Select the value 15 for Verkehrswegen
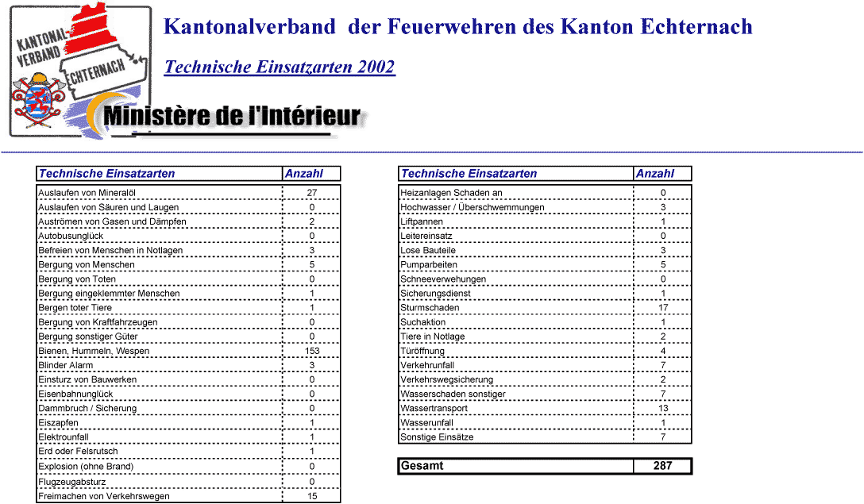The height and width of the screenshot is (504, 864). click(312, 496)
